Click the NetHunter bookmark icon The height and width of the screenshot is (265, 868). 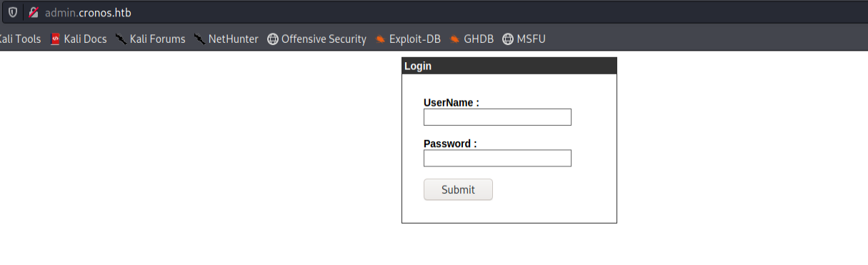[200, 39]
